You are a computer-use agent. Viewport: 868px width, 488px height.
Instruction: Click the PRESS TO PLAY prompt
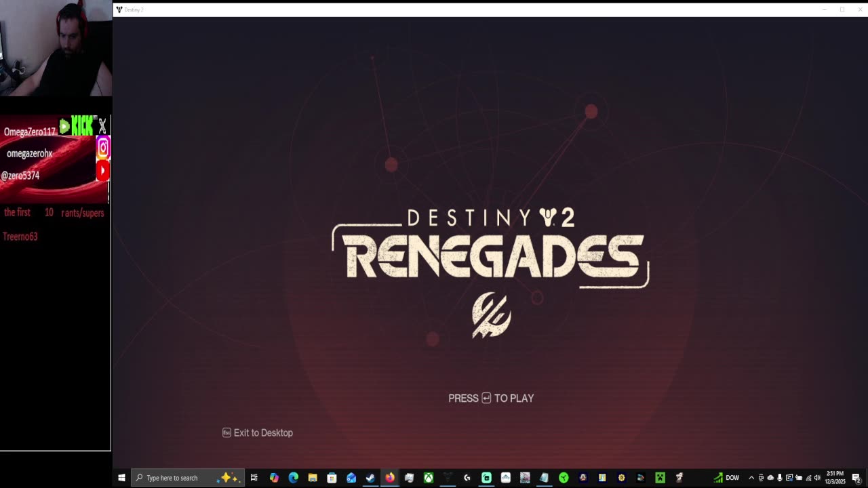(x=491, y=398)
